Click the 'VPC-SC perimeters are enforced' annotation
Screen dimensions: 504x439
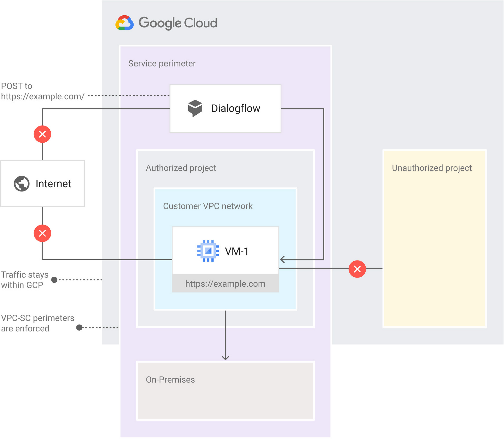click(38, 323)
